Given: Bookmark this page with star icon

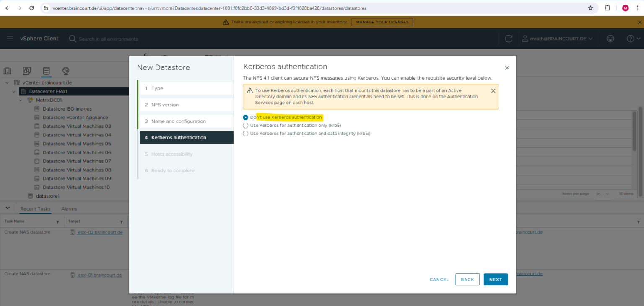Looking at the screenshot, I should (591, 8).
